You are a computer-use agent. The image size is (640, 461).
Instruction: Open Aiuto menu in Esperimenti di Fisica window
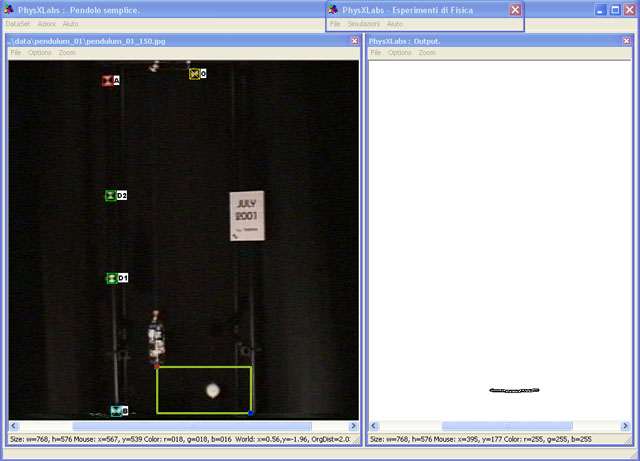click(x=395, y=24)
